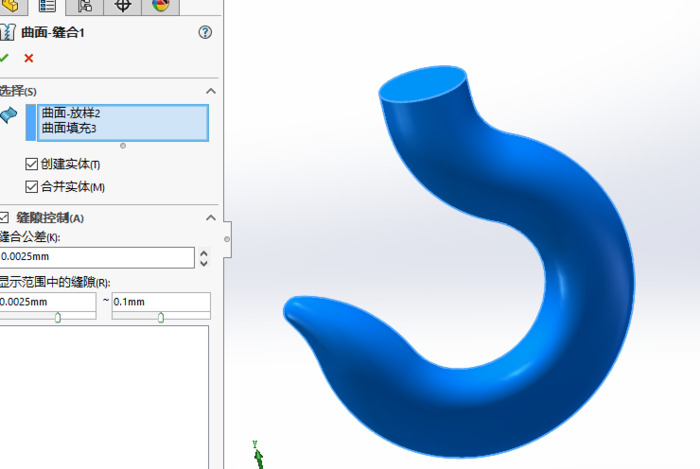Click the 缝合公差 tolerance input field
Viewport: 700px width, 469px height.
click(96, 258)
